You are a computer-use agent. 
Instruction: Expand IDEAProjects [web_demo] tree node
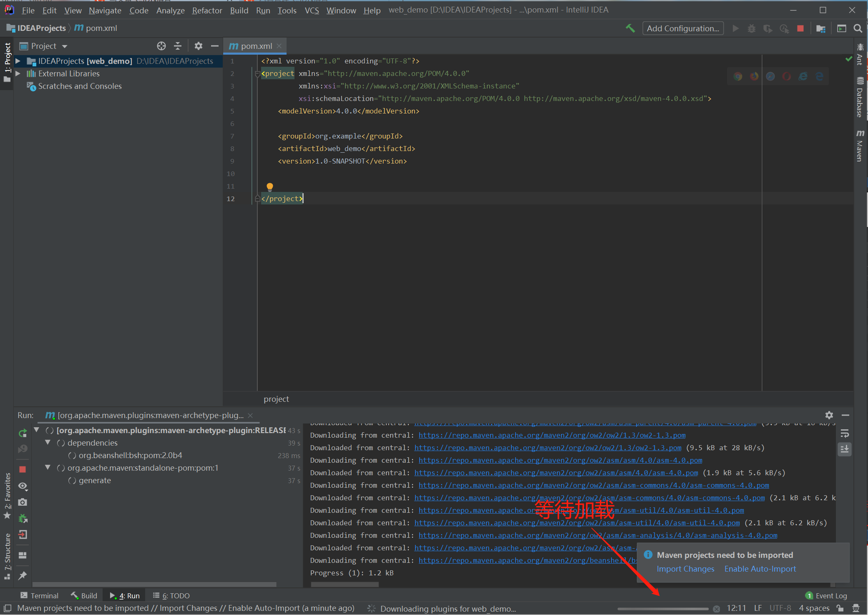click(18, 61)
